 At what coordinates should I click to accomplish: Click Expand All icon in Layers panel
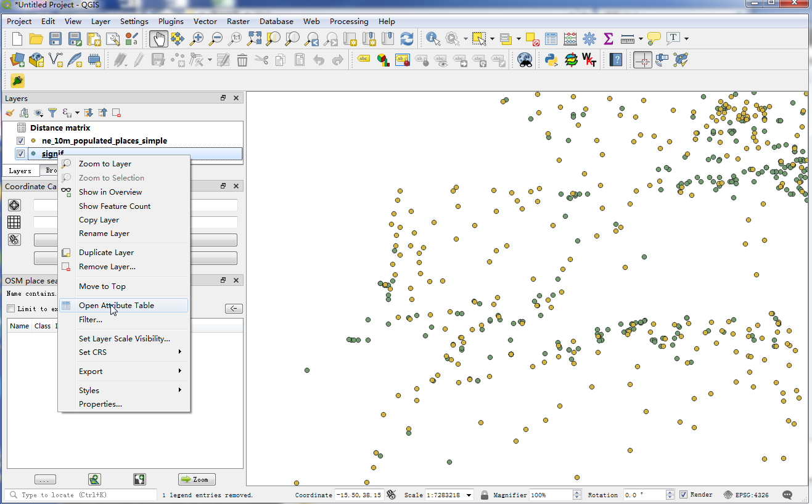(88, 113)
